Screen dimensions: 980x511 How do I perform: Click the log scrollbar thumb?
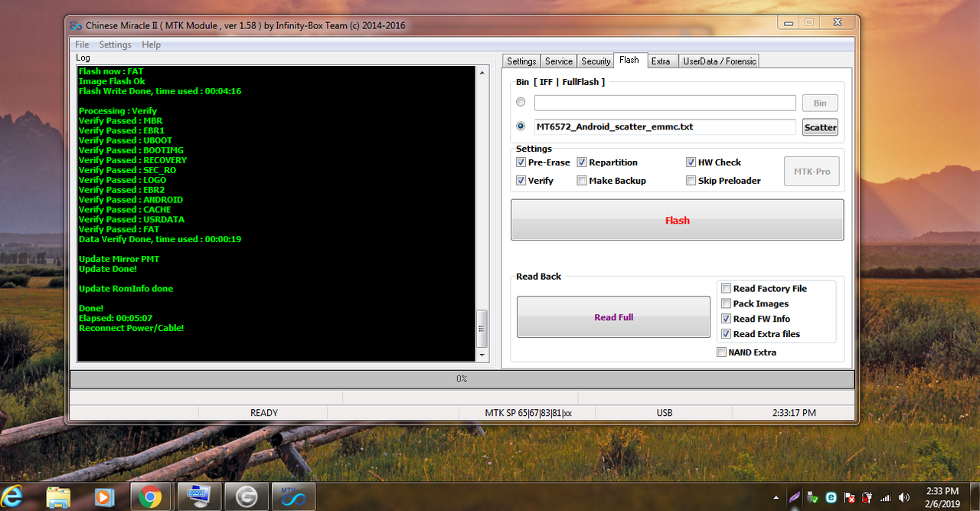[482, 329]
